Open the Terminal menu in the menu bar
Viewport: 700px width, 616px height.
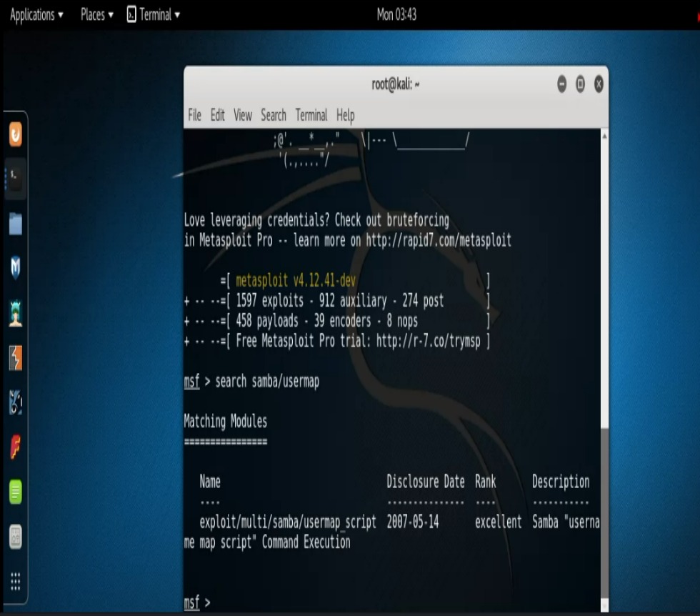(x=311, y=115)
